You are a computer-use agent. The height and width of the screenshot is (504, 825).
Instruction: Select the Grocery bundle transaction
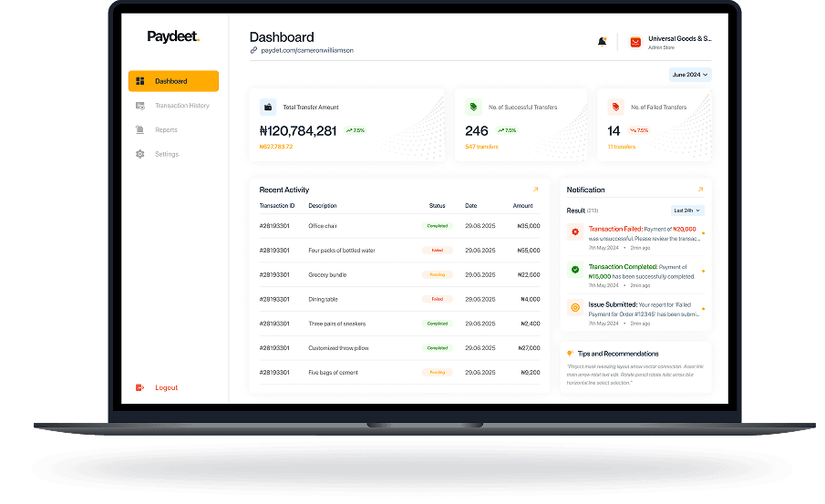tap(400, 274)
